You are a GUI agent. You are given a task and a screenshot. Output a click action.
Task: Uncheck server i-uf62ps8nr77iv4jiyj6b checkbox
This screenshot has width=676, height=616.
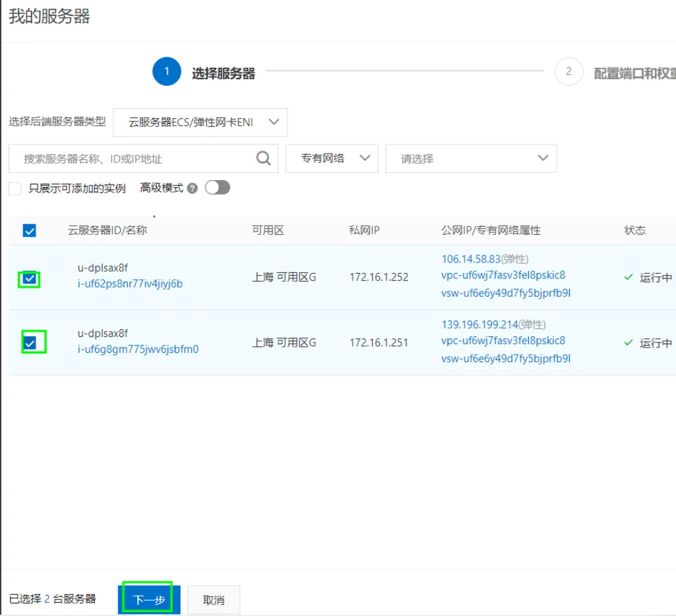(x=29, y=279)
